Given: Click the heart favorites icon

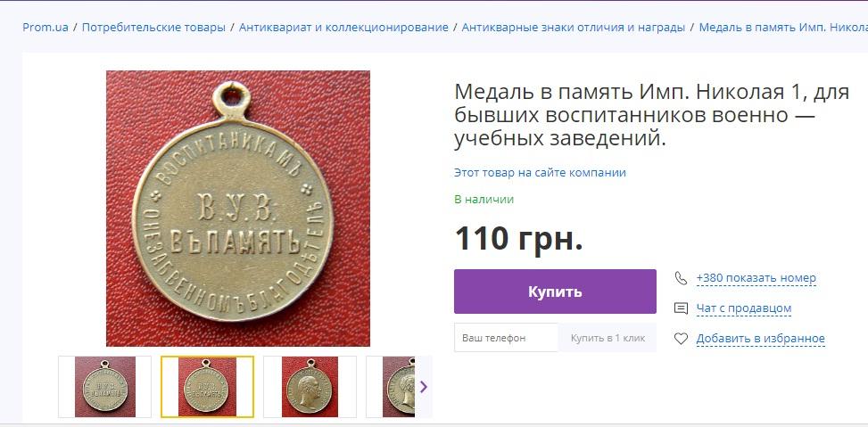Looking at the screenshot, I should click(681, 338).
